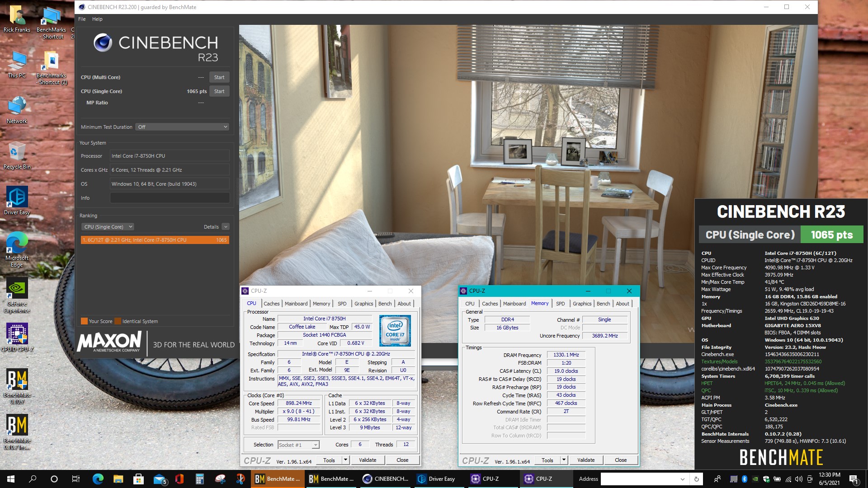Open Mail app taskbar icon
This screenshot has height=488, width=868.
[x=160, y=479]
